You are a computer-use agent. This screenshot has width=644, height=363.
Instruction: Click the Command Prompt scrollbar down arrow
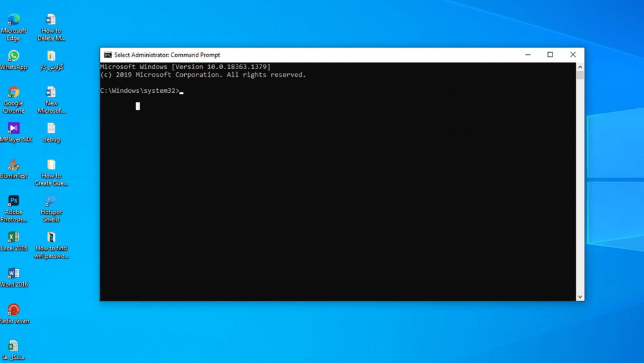coord(580,297)
